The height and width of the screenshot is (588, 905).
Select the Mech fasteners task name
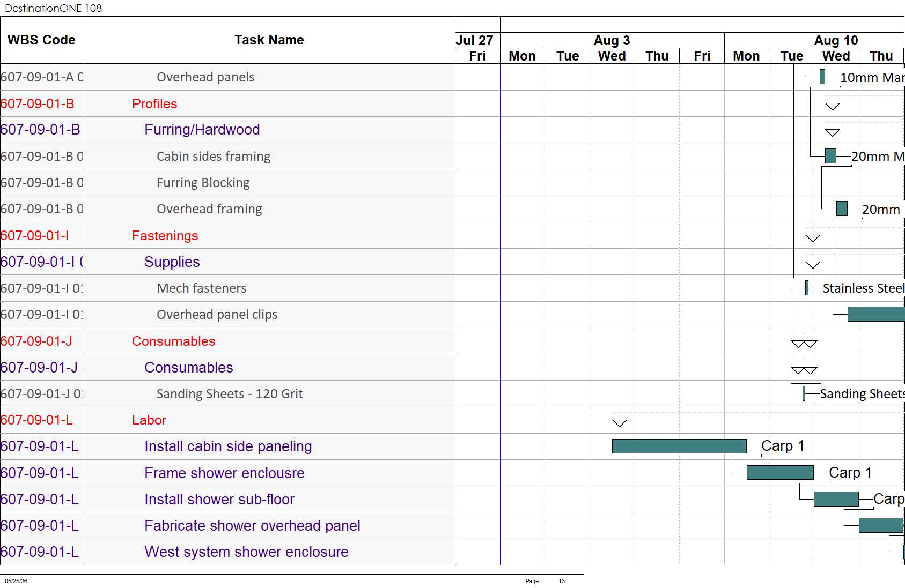(202, 288)
